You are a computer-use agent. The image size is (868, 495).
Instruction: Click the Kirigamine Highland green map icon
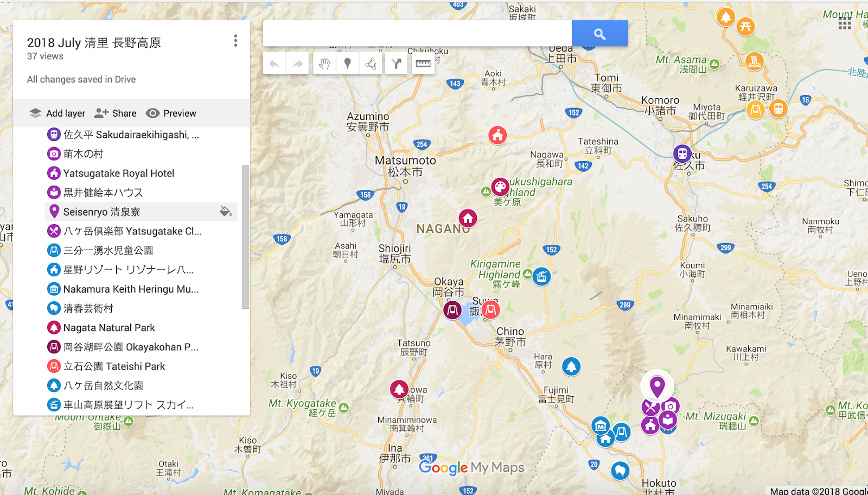(x=527, y=274)
